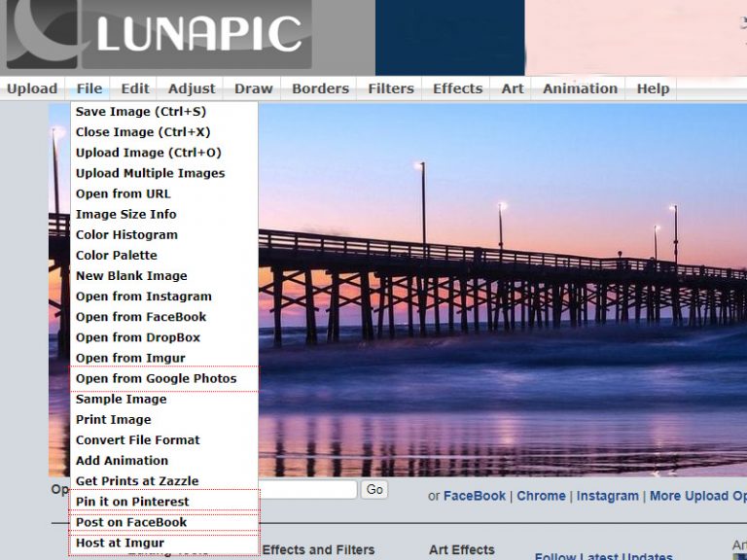747x560 pixels.
Task: Open the Borders menu
Action: 320,88
